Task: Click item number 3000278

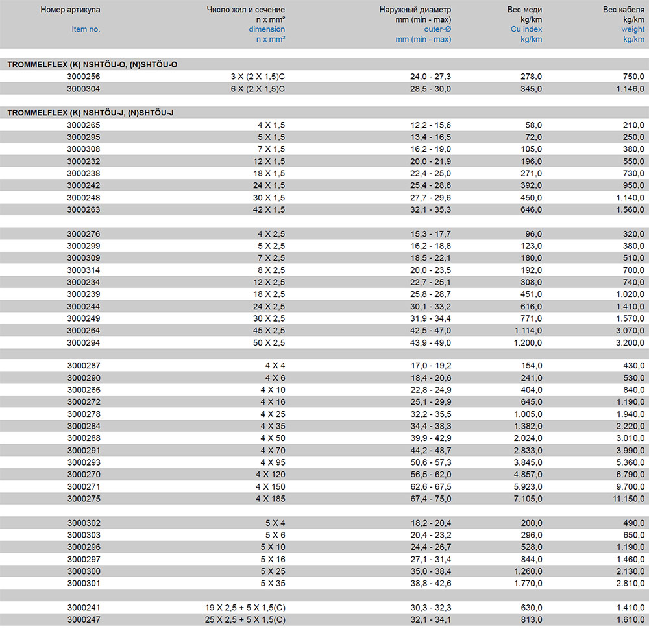Action: pyautogui.click(x=84, y=414)
